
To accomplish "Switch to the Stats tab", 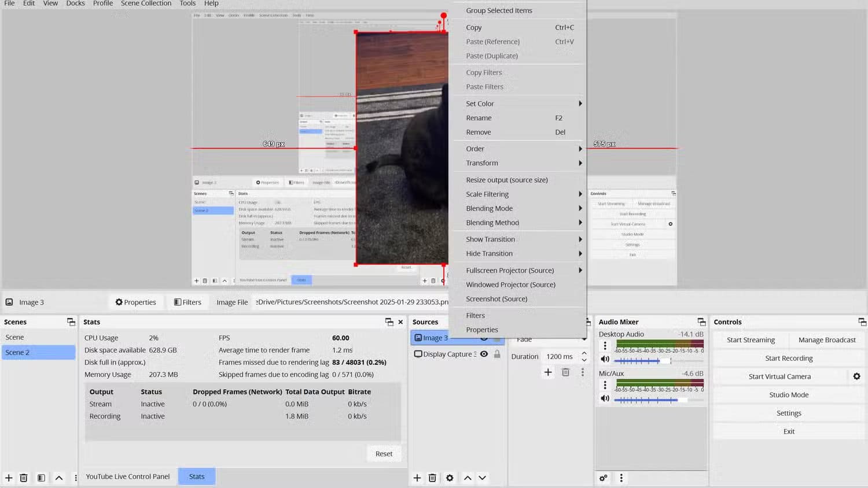I will pos(197,476).
